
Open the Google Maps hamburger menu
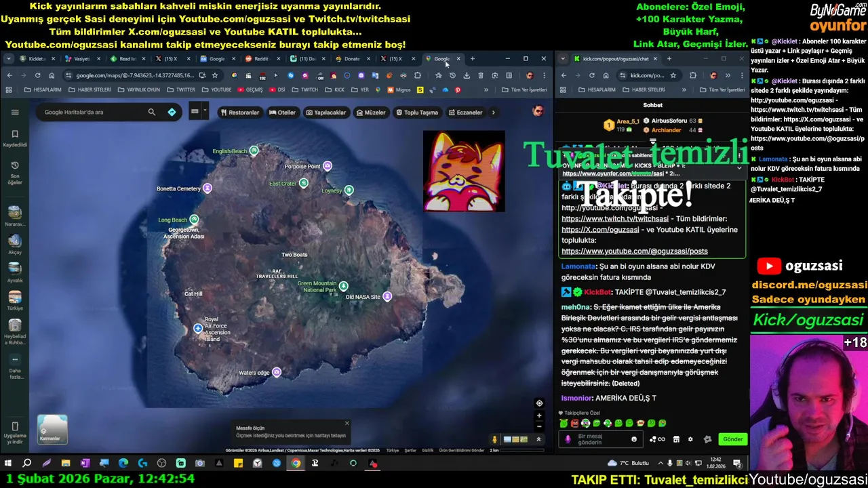15,112
